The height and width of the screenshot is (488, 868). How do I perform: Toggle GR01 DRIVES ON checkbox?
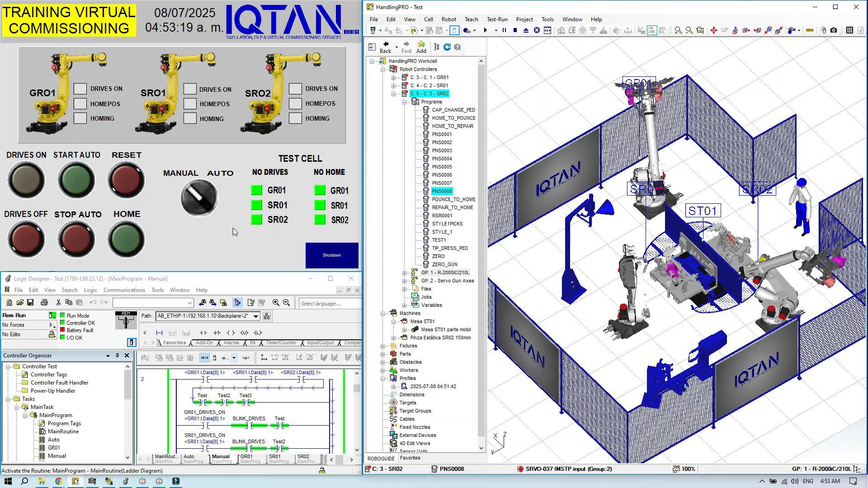(x=80, y=89)
